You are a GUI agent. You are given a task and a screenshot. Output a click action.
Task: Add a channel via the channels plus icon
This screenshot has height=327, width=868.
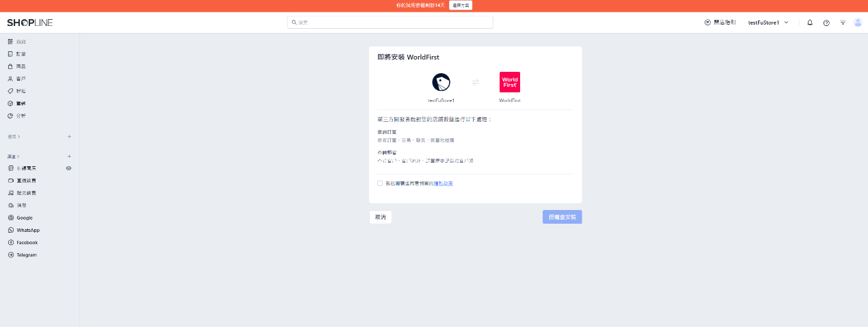(x=69, y=157)
